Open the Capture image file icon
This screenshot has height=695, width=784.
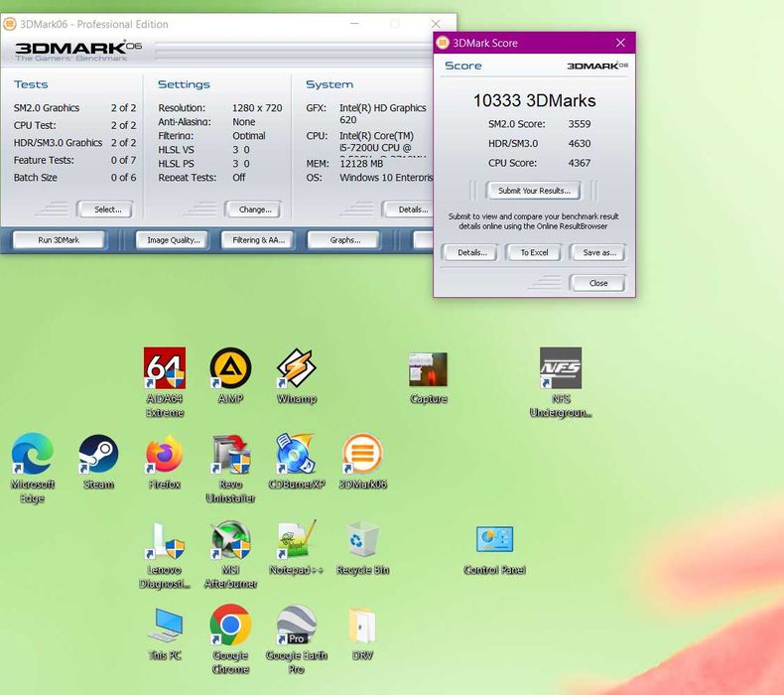point(428,377)
